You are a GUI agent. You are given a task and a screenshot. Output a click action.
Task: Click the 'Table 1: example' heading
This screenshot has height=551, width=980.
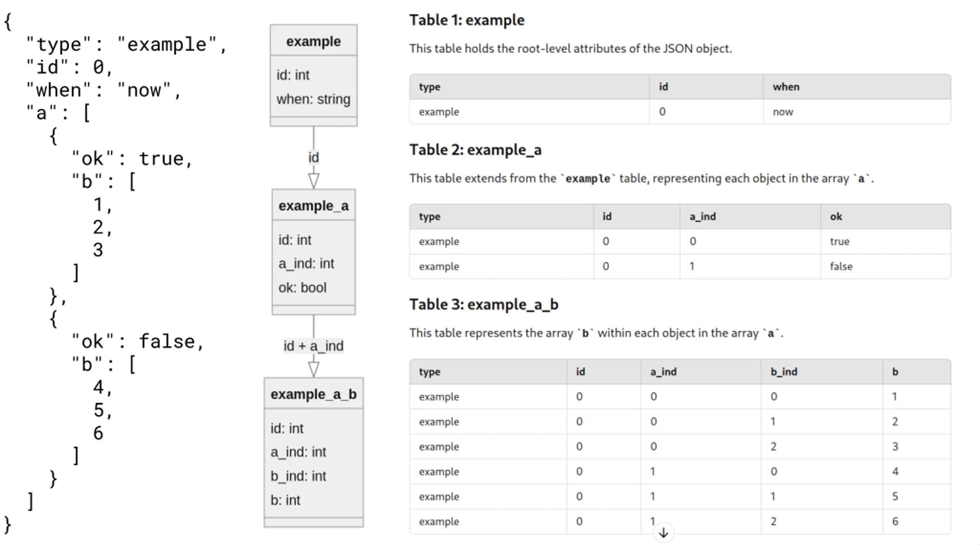point(467,20)
